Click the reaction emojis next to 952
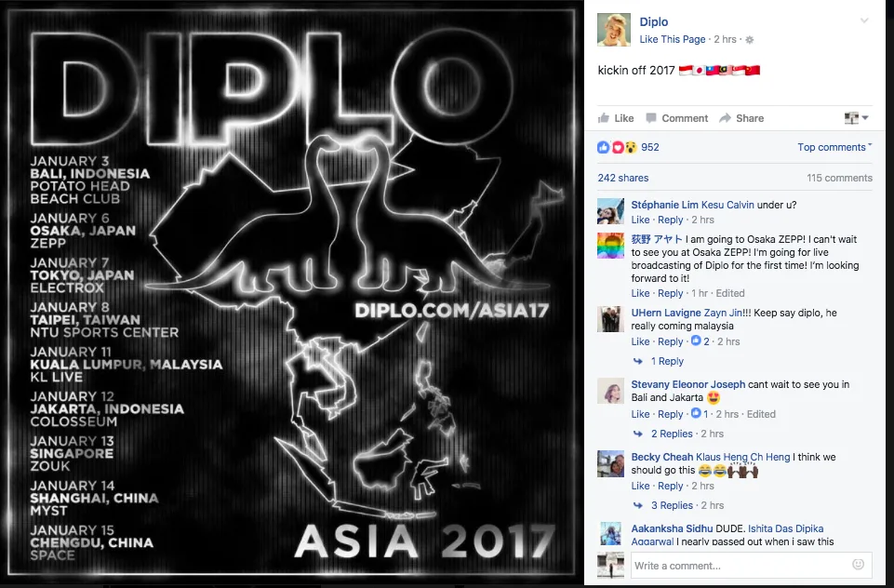This screenshot has width=894, height=588. point(617,147)
